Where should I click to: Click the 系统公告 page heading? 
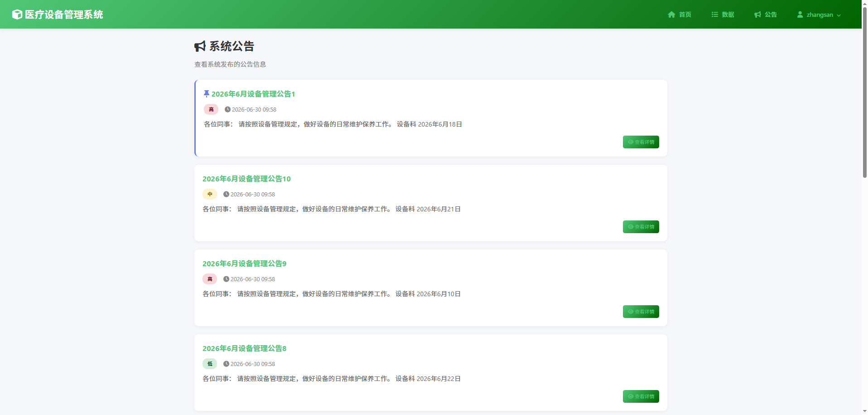tap(231, 46)
